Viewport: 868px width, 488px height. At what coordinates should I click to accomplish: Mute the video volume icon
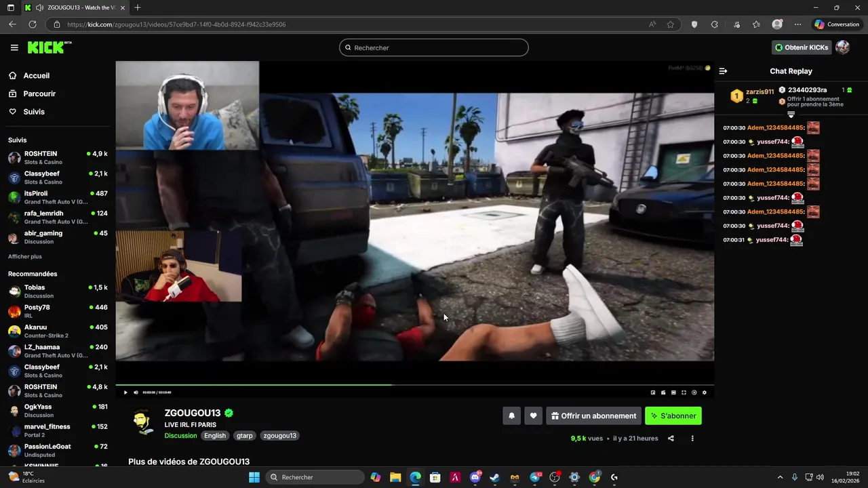point(136,392)
